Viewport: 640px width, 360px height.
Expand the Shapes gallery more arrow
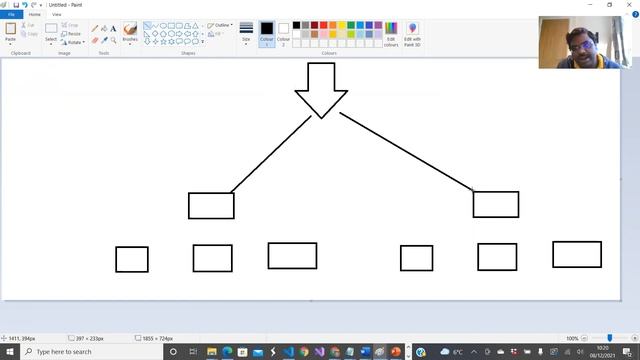tap(203, 42)
